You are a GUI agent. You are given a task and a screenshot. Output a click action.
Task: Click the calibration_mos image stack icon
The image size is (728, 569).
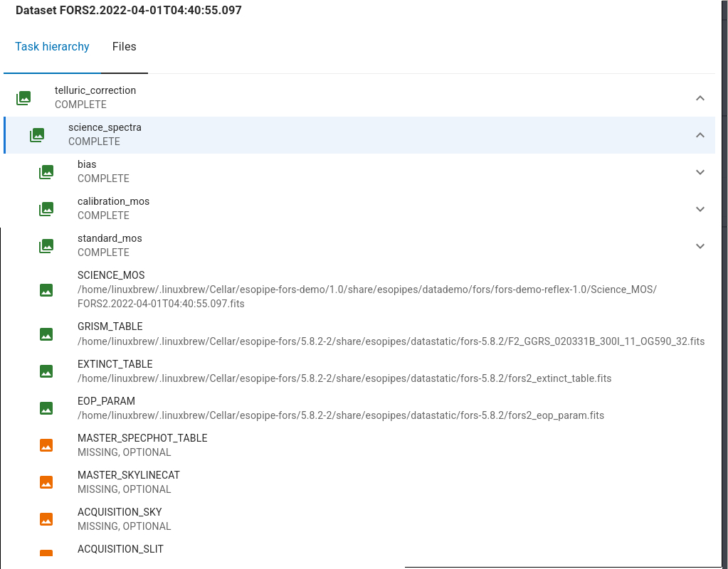(46, 209)
